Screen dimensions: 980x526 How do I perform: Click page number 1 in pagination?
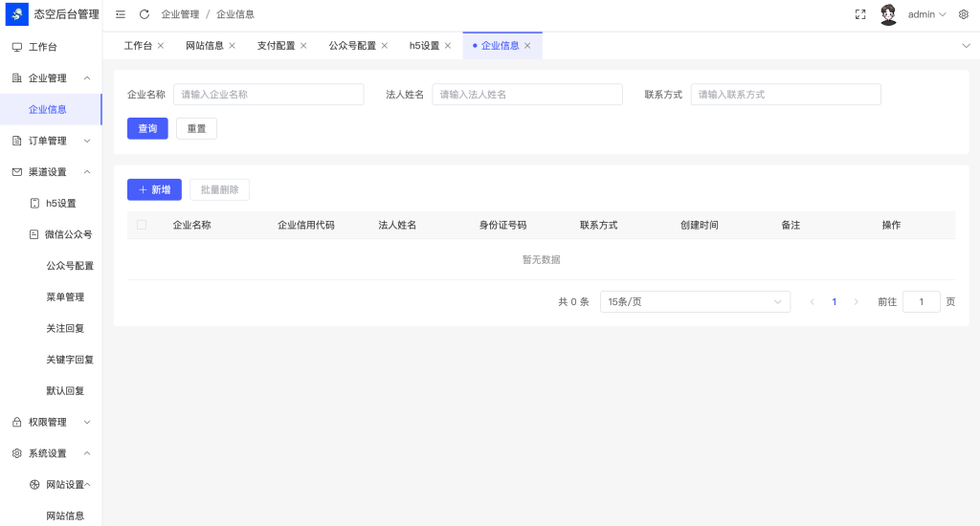pos(834,301)
